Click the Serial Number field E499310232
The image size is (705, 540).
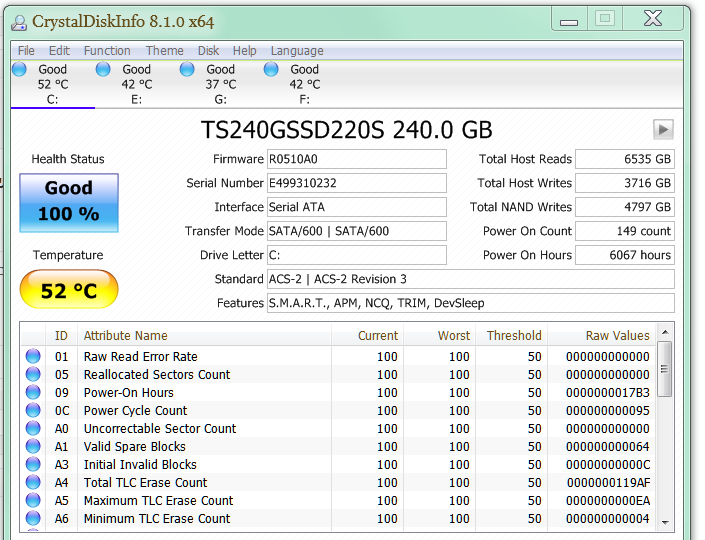pos(357,183)
